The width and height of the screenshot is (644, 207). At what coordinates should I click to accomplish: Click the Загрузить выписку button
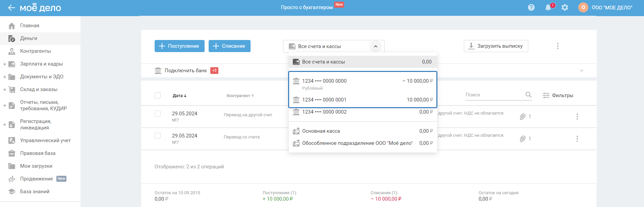click(496, 46)
